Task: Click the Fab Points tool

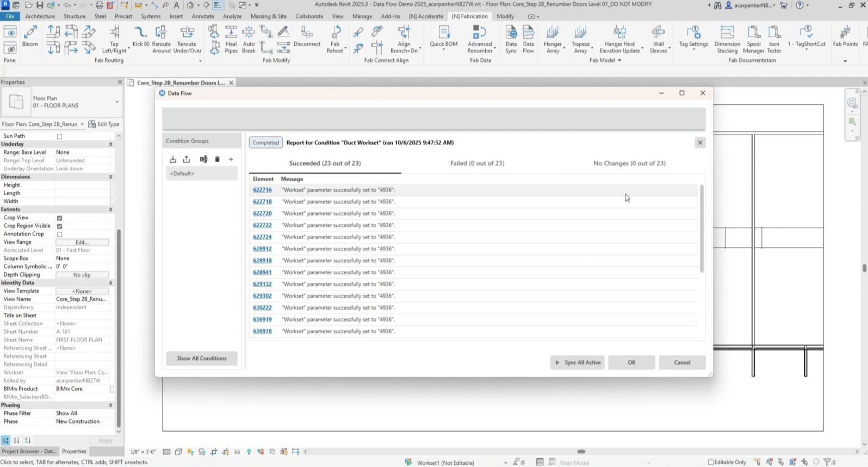Action: pos(845,37)
